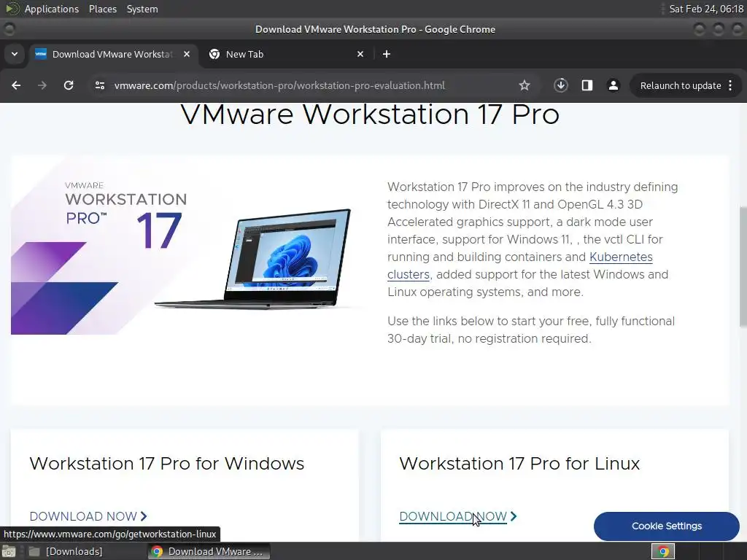Select the Download VMware Workstation tab
The height and width of the screenshot is (560, 747).
(112, 54)
